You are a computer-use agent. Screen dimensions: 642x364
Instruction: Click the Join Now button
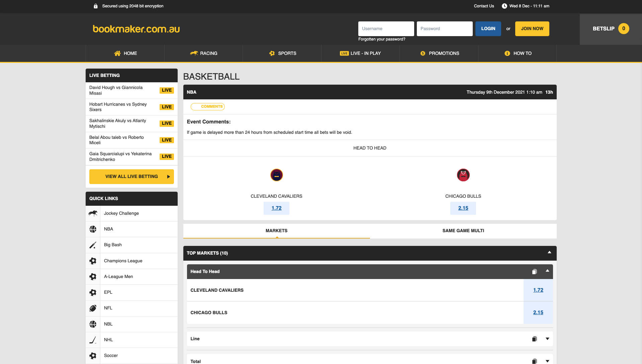532,29
